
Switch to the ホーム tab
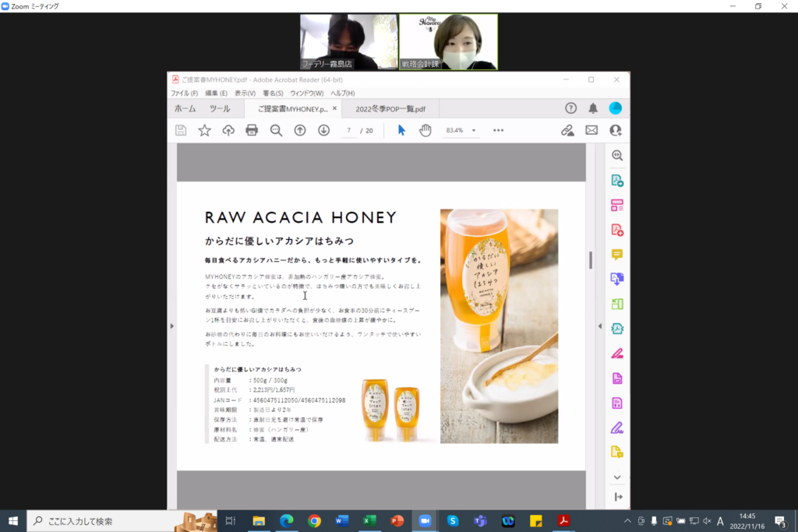click(185, 108)
